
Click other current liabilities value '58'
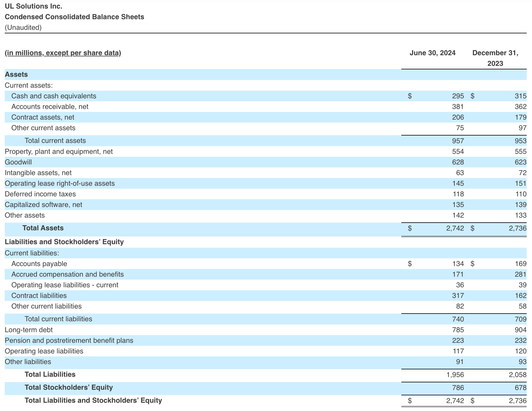coord(523,306)
